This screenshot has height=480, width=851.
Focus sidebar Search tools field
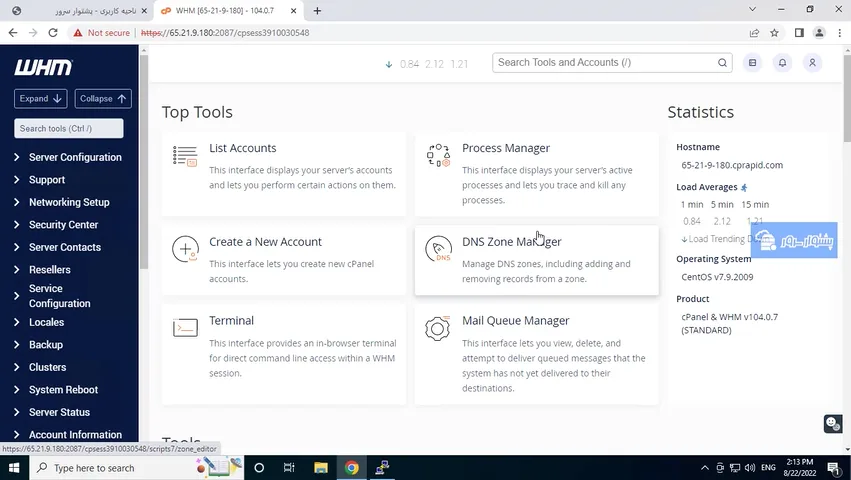(x=69, y=129)
